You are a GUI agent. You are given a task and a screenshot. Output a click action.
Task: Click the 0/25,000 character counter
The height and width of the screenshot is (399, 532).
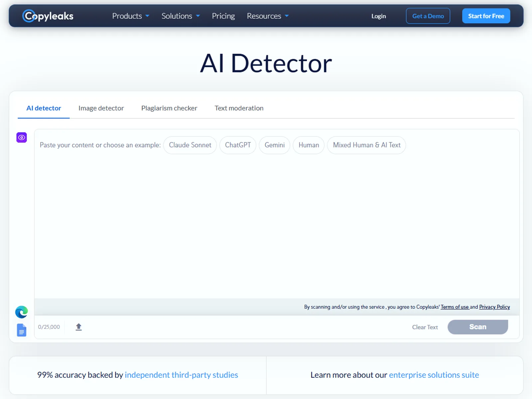(x=49, y=327)
